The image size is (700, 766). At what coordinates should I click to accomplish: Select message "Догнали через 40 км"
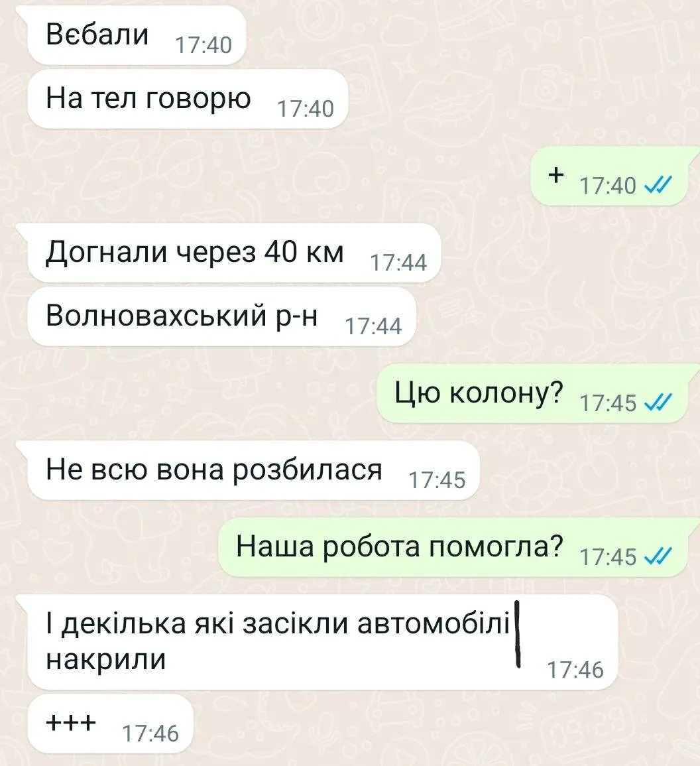click(x=234, y=253)
